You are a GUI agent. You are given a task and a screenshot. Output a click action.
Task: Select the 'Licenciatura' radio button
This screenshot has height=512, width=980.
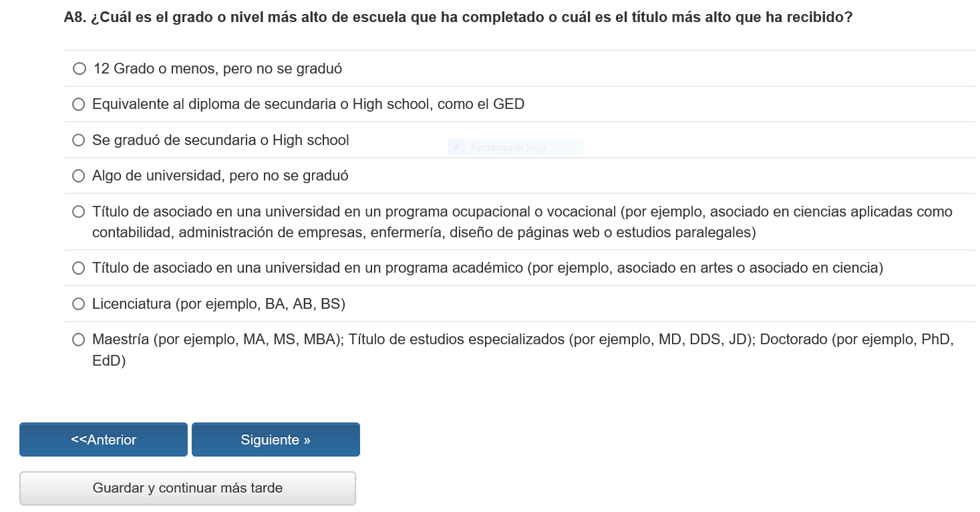click(79, 304)
